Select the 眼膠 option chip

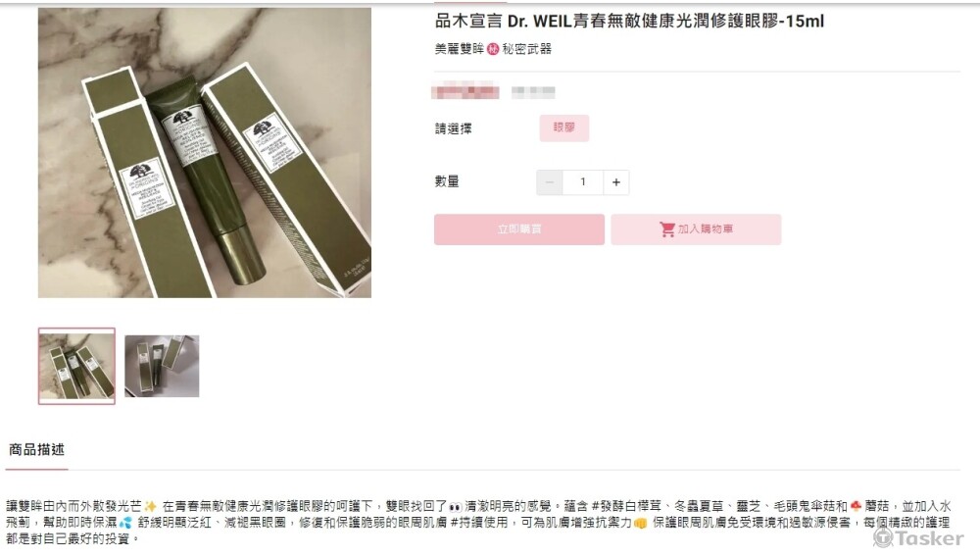563,127
